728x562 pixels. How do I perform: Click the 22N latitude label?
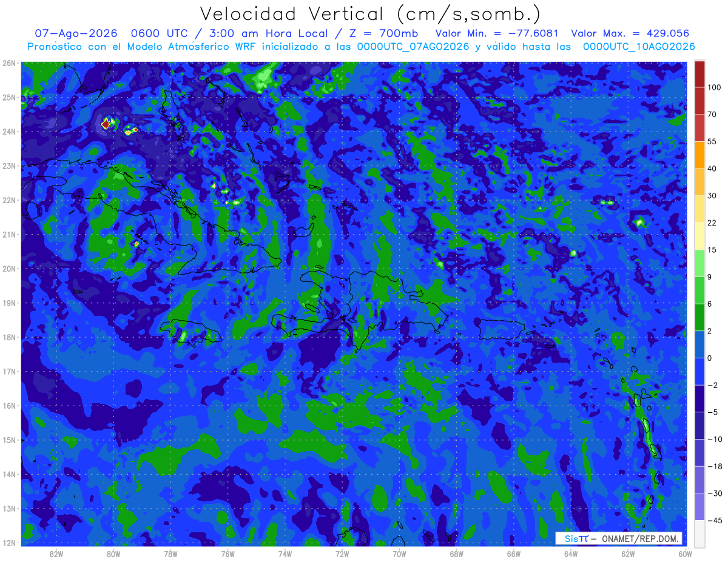click(9, 200)
